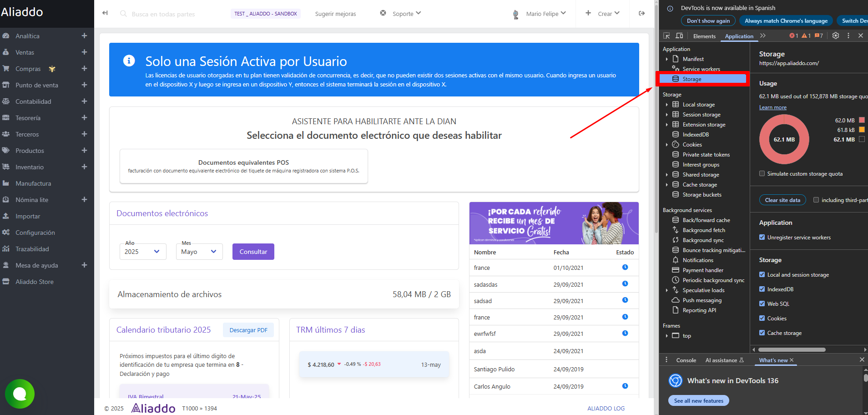Toggle DevTools device toolbar icon
The width and height of the screenshot is (868, 415).
pyautogui.click(x=679, y=35)
